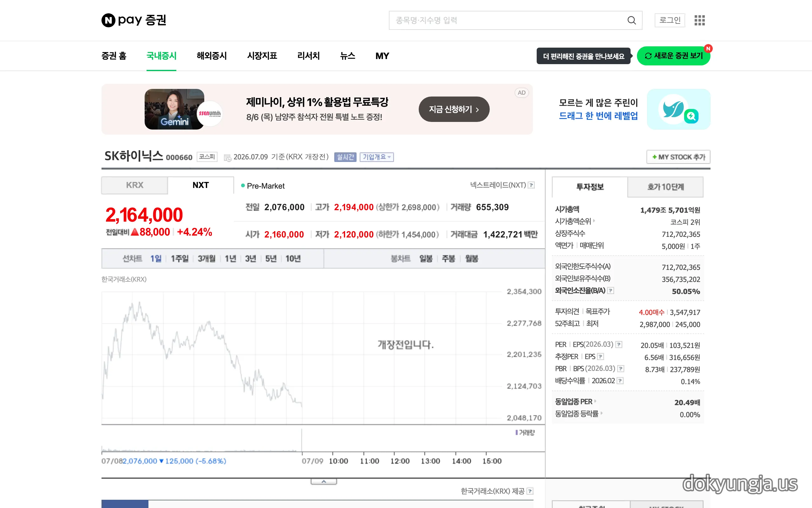Click help icon beside 한국거래소(KRX) 제공
Viewport: 812px width, 508px height.
tap(530, 491)
